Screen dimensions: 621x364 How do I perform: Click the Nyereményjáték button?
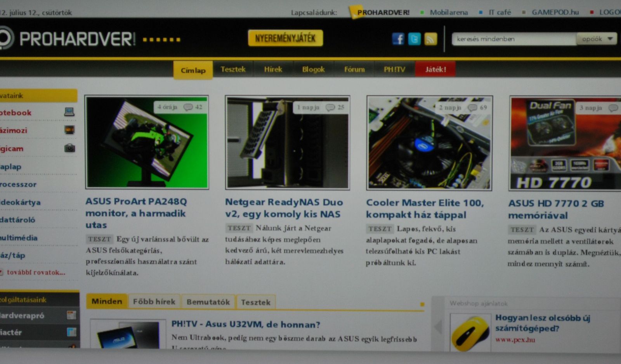(x=285, y=38)
